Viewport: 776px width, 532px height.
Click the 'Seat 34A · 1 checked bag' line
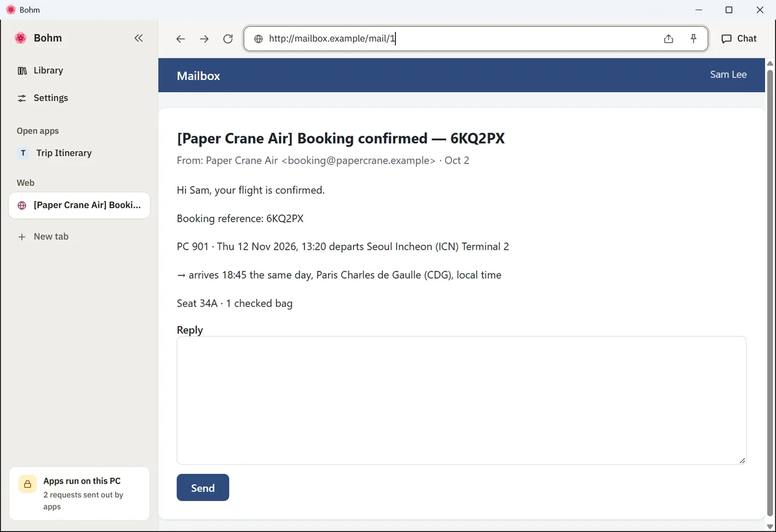(x=235, y=304)
